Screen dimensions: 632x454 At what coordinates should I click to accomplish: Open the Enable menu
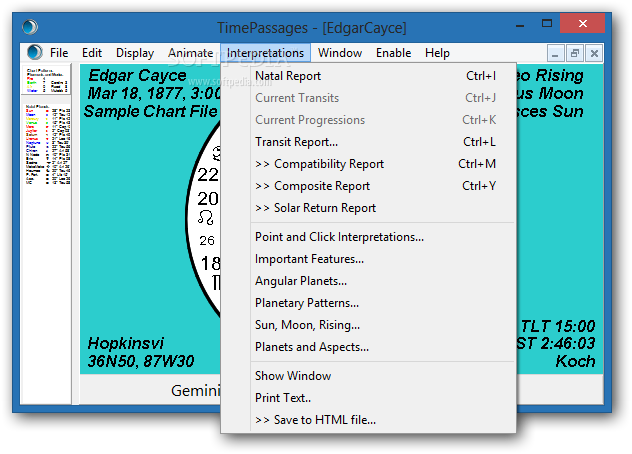point(393,53)
